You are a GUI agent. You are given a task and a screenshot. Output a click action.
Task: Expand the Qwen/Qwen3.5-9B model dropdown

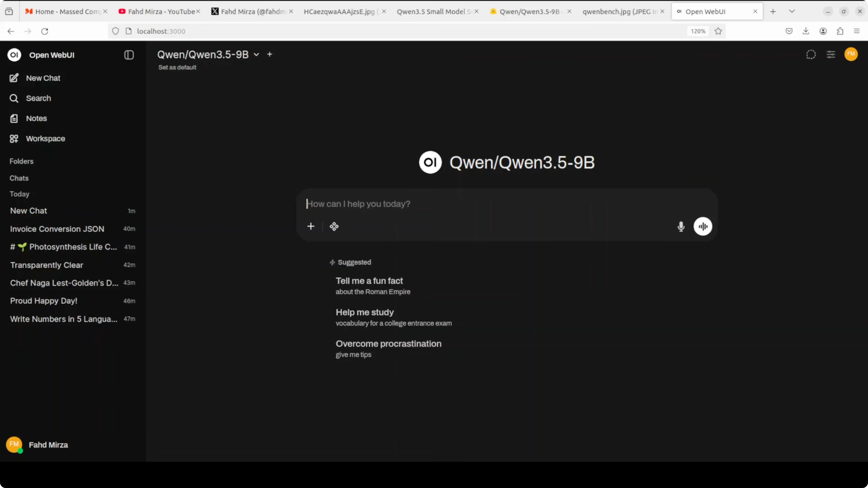[256, 54]
